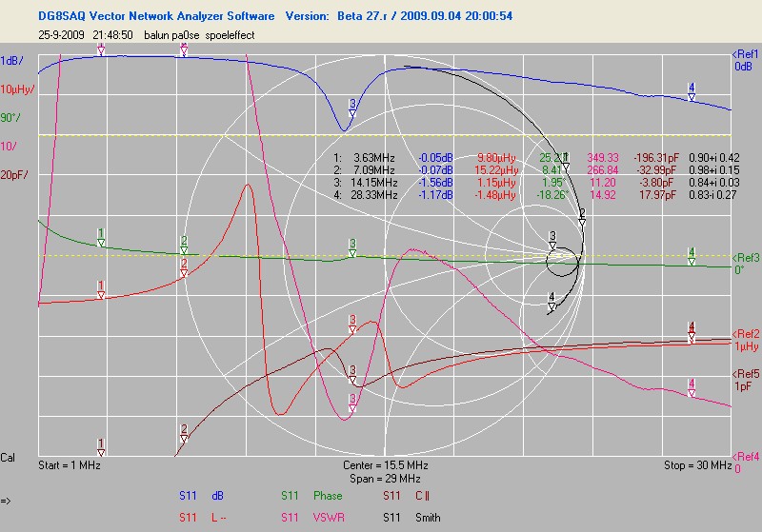The width and height of the screenshot is (762, 532).
Task: Click the Ref1 0dB reference indicator
Action: pos(745,60)
